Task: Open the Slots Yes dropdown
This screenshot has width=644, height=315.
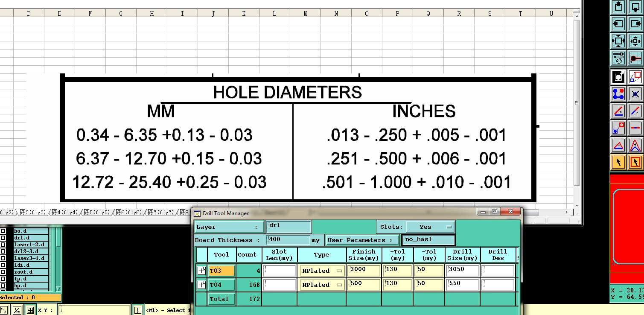Action: pyautogui.click(x=430, y=227)
